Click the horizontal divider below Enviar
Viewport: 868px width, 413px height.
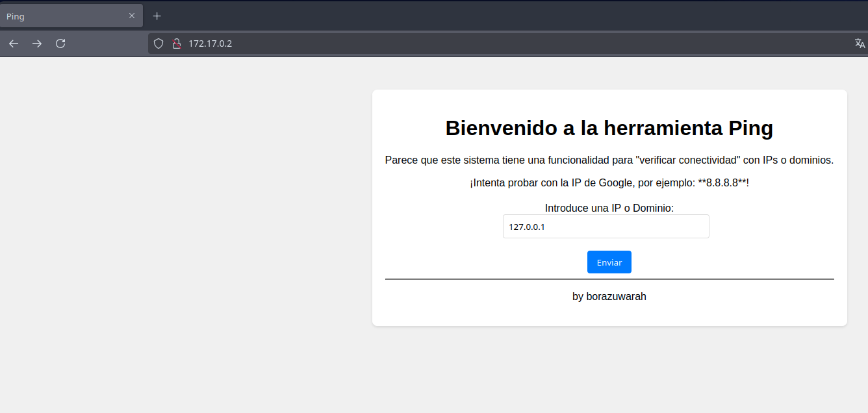(x=609, y=279)
